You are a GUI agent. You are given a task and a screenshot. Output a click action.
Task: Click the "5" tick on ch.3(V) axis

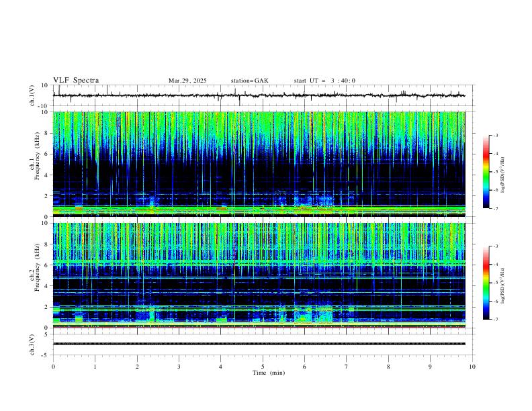point(46,334)
